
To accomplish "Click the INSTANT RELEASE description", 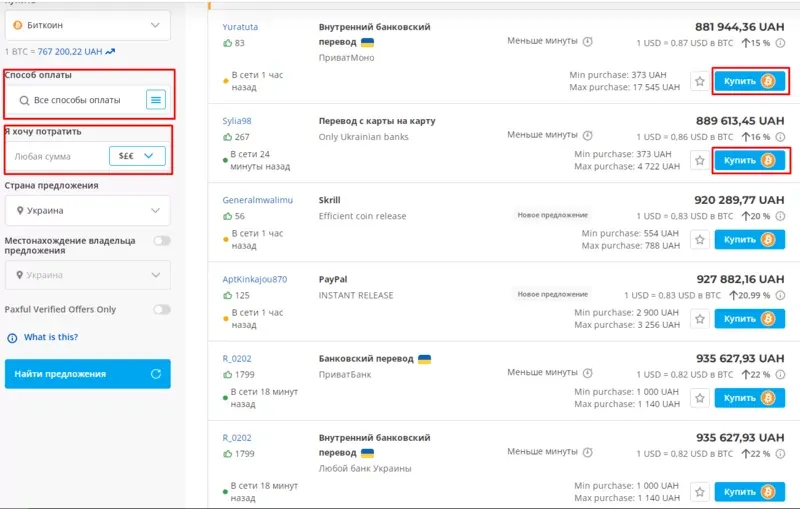I will [356, 295].
